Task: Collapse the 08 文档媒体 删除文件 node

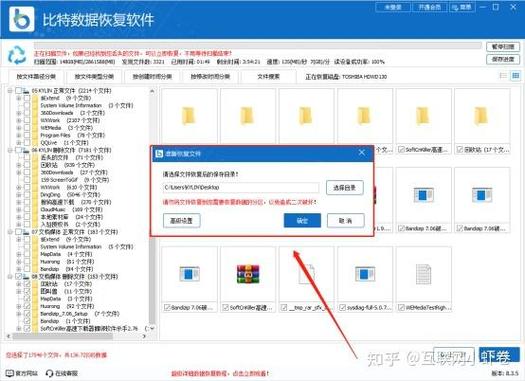Action: [x=10, y=277]
